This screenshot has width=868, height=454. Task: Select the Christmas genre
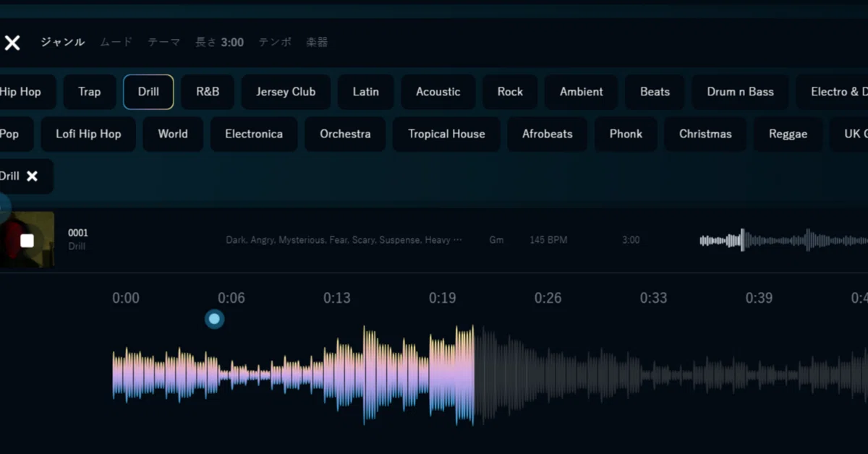pos(705,134)
